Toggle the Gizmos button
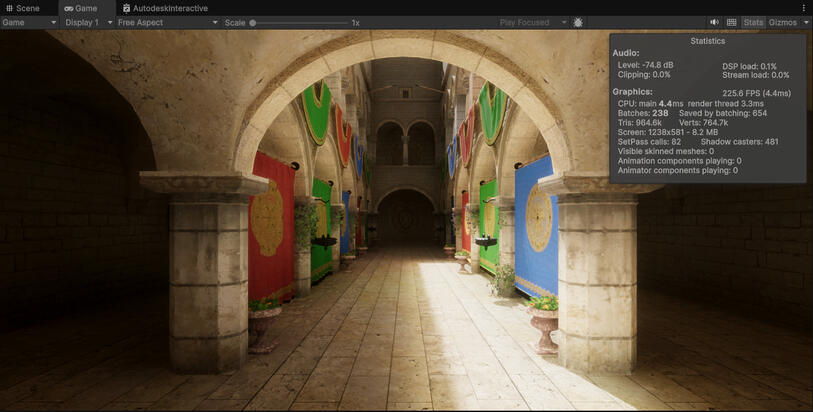Image resolution: width=813 pixels, height=412 pixels. [782, 22]
